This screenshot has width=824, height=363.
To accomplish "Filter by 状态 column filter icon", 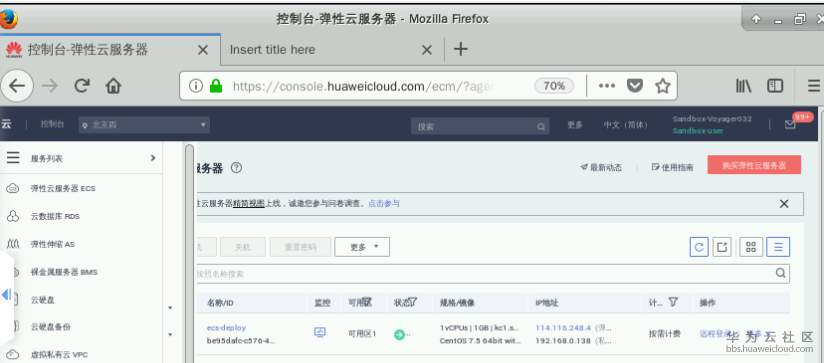I will 413,302.
